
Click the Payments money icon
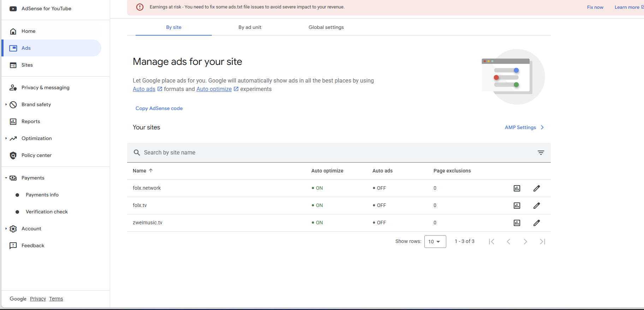pyautogui.click(x=13, y=178)
